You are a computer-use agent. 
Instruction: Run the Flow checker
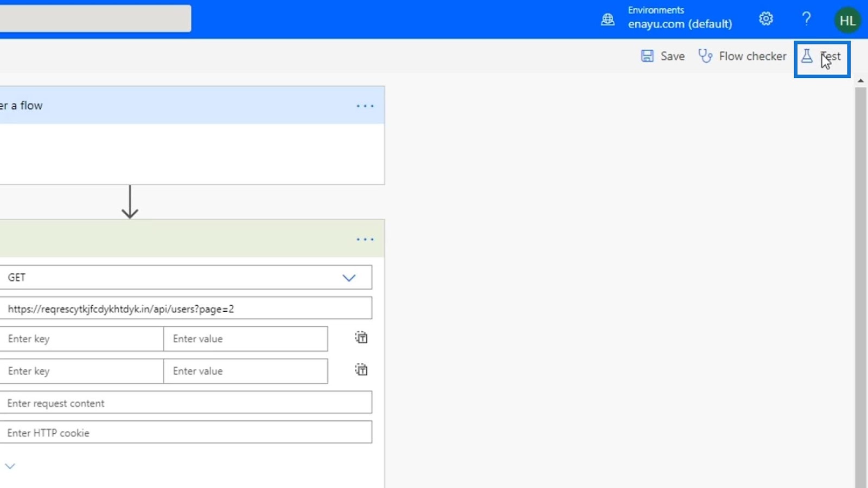click(742, 56)
